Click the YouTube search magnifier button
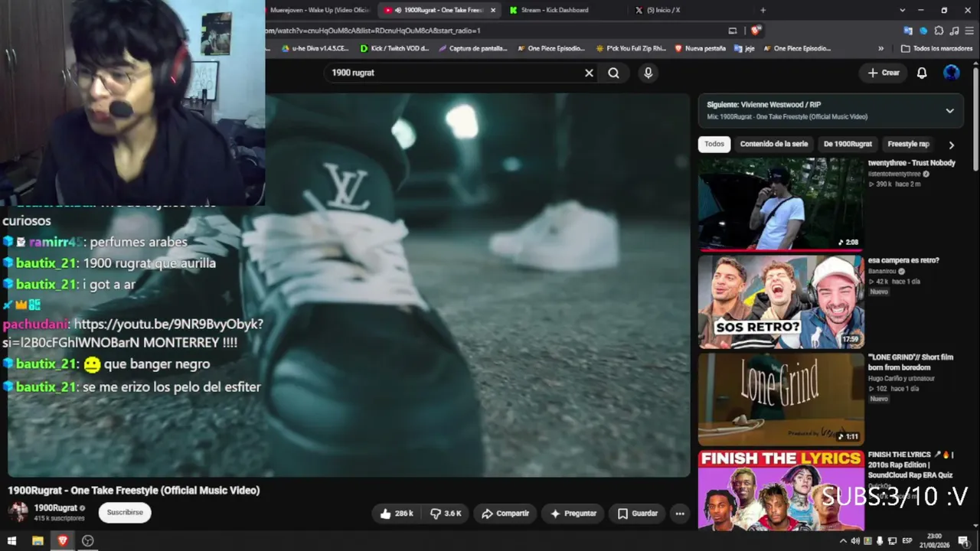Image resolution: width=980 pixels, height=551 pixels. pos(613,73)
